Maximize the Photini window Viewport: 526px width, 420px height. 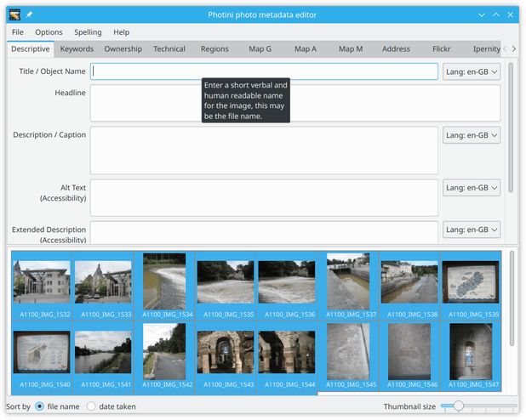point(496,14)
